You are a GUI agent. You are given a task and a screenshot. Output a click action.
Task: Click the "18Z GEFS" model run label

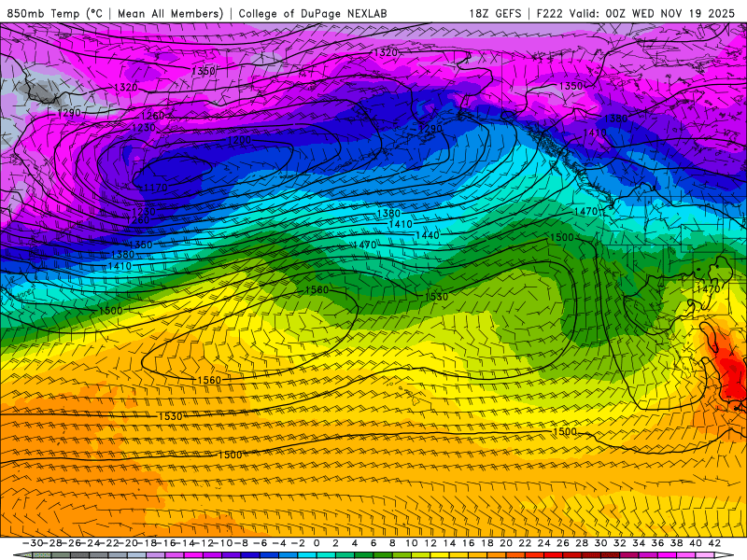click(x=495, y=13)
